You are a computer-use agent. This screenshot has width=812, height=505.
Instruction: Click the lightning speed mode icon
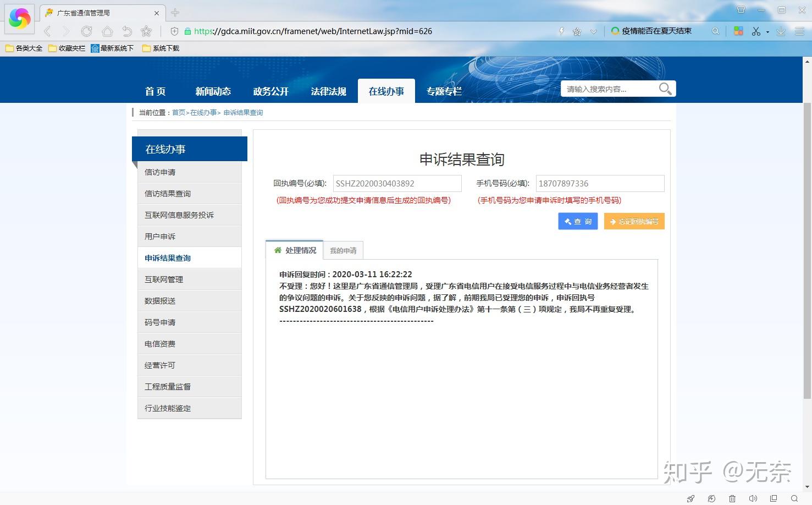pos(561,31)
